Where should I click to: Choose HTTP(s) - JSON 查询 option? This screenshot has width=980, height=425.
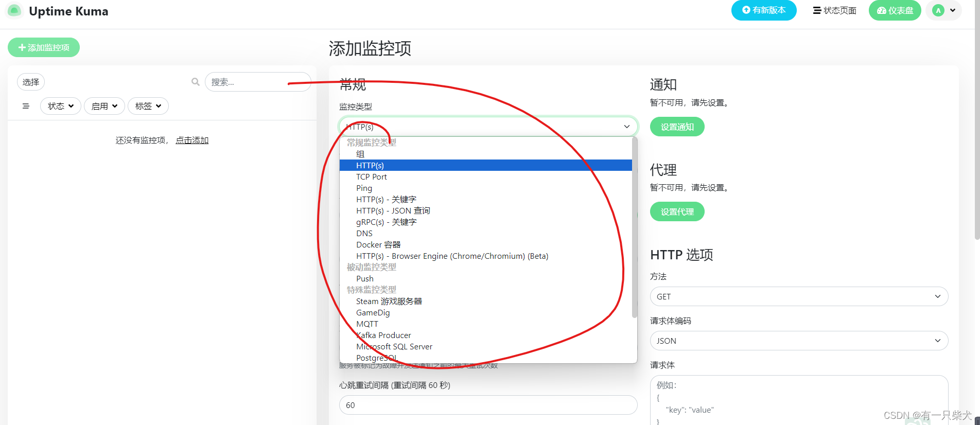point(486,210)
